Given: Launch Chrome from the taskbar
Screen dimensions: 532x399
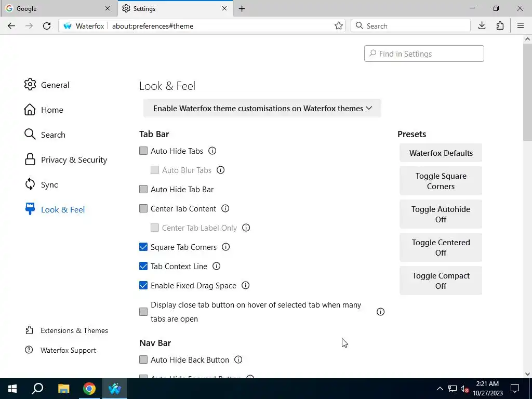Looking at the screenshot, I should pyautogui.click(x=89, y=389).
